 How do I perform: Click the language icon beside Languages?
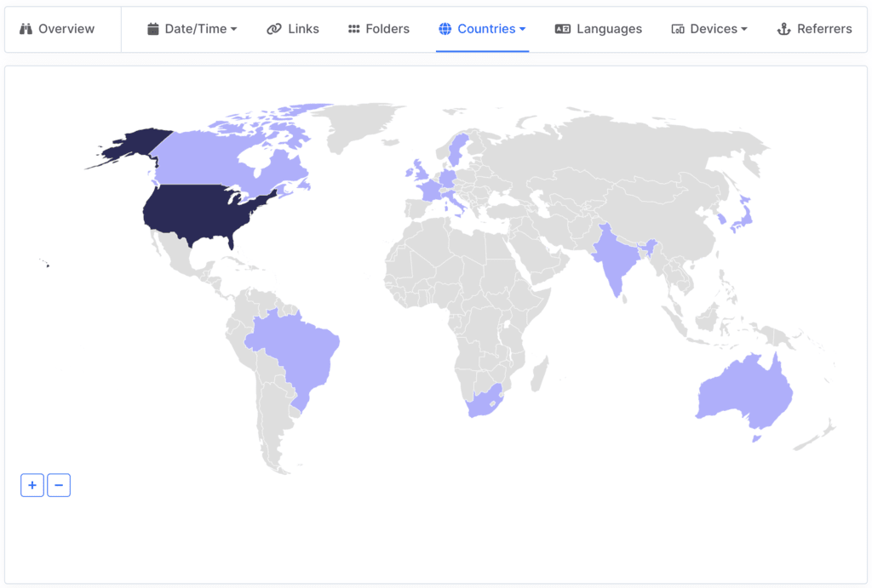(562, 29)
